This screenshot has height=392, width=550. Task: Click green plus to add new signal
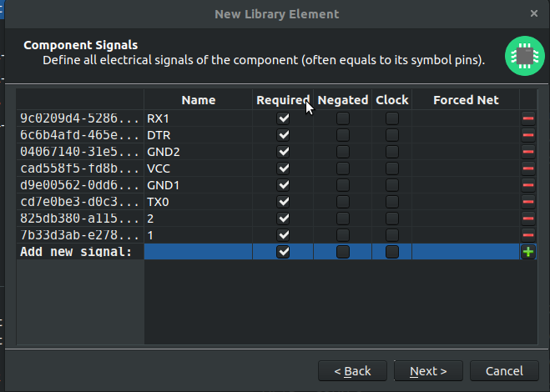pyautogui.click(x=528, y=252)
